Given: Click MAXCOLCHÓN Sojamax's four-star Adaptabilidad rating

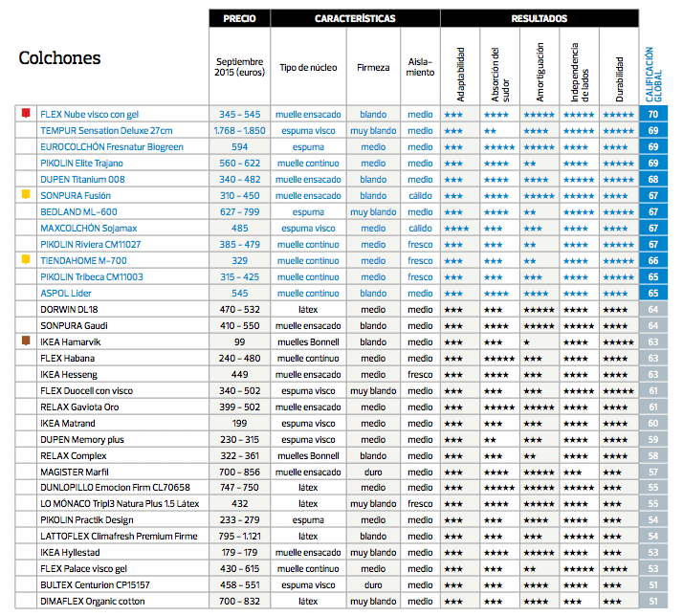Looking at the screenshot, I should [455, 228].
